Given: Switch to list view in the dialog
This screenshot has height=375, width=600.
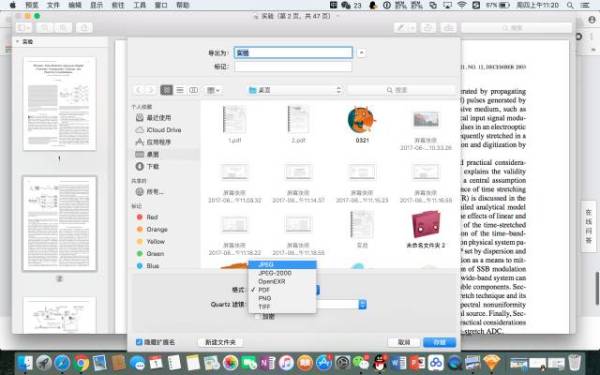Looking at the screenshot, I should [180, 90].
